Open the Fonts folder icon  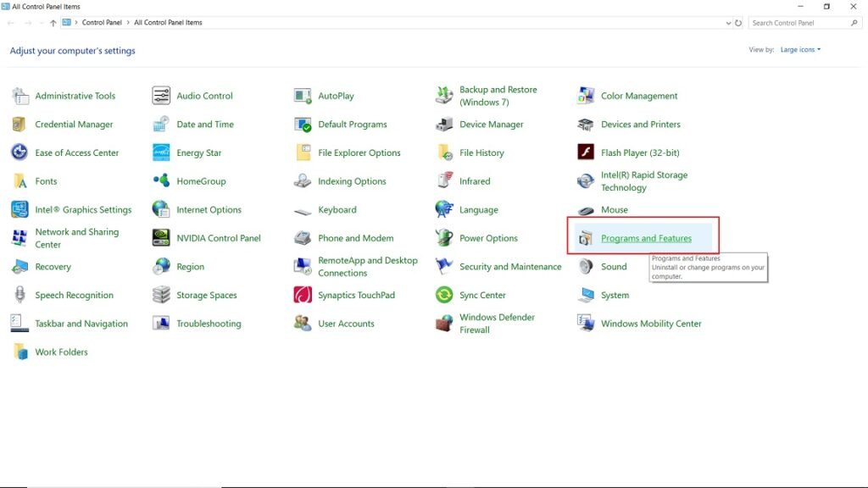pyautogui.click(x=20, y=181)
